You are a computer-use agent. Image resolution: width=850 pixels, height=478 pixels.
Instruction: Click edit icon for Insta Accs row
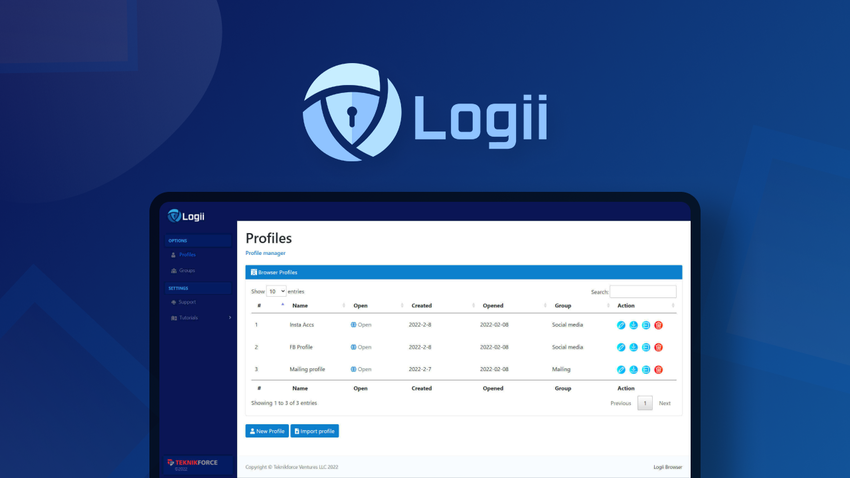pyautogui.click(x=621, y=325)
